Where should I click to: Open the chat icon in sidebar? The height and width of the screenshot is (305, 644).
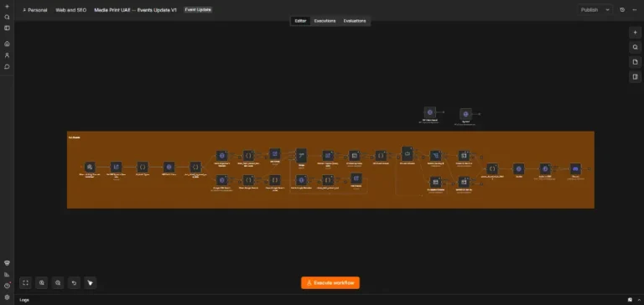[7, 66]
